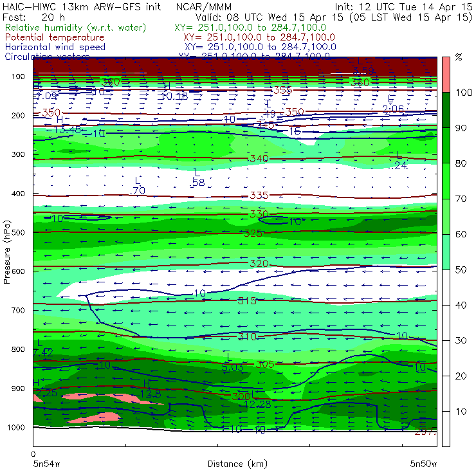
Task: Click the green XY coordinates text
Action: point(250,28)
